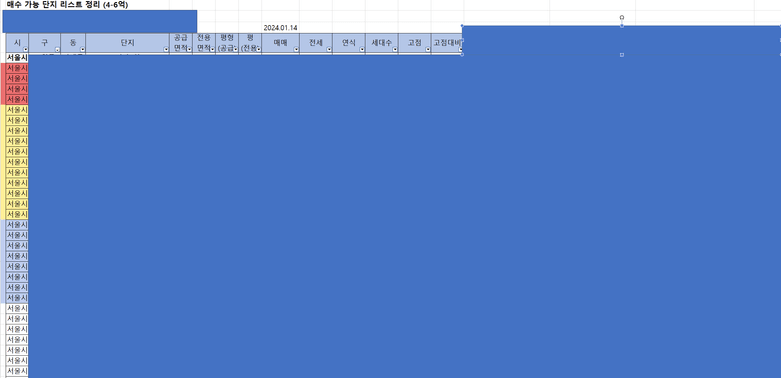Open the filter dropdown for 시 column
The height and width of the screenshot is (378, 781).
point(25,50)
